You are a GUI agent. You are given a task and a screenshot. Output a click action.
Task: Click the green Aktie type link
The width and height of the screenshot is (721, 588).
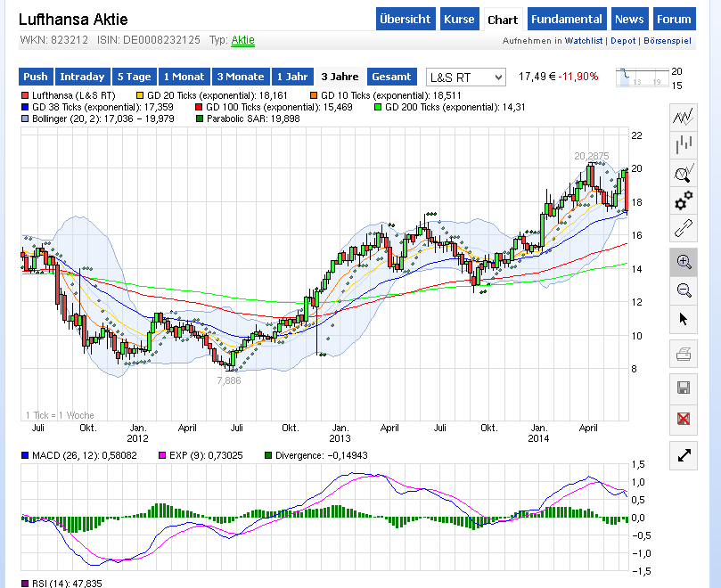[242, 41]
